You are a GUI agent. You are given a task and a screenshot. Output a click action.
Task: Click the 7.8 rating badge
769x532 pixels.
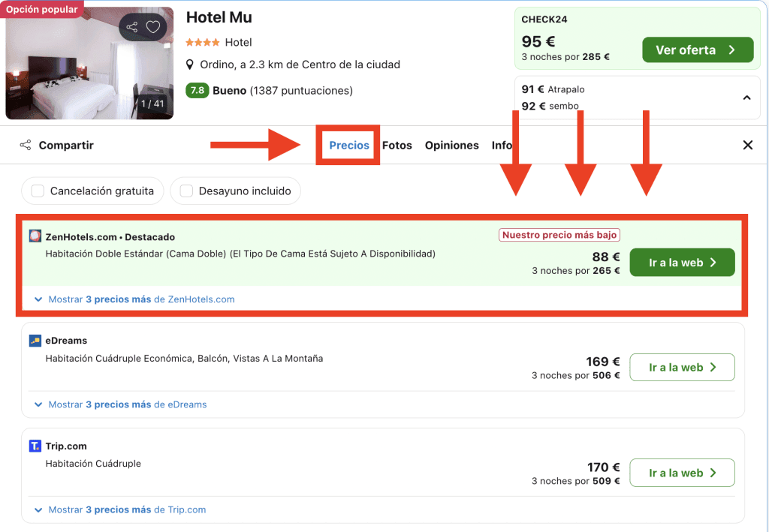(x=197, y=91)
